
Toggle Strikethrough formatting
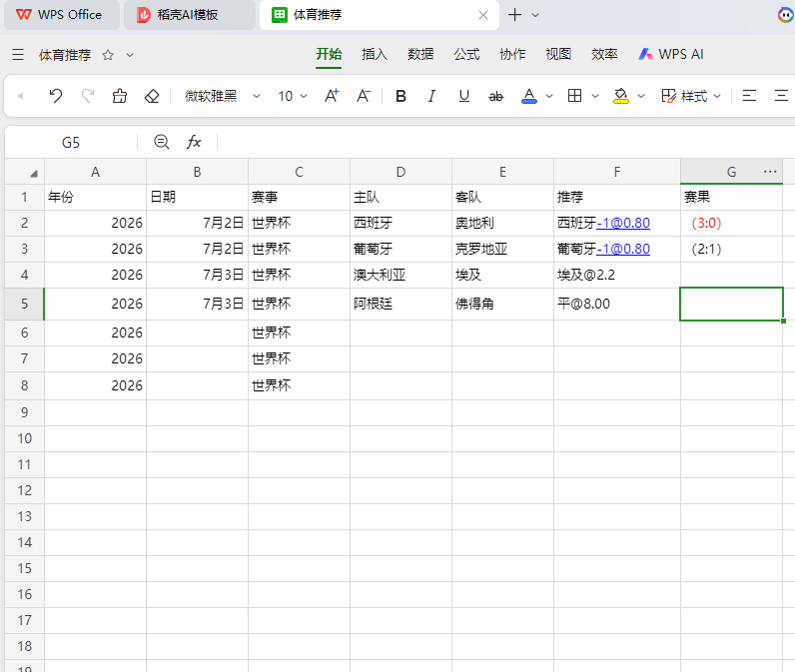[495, 96]
